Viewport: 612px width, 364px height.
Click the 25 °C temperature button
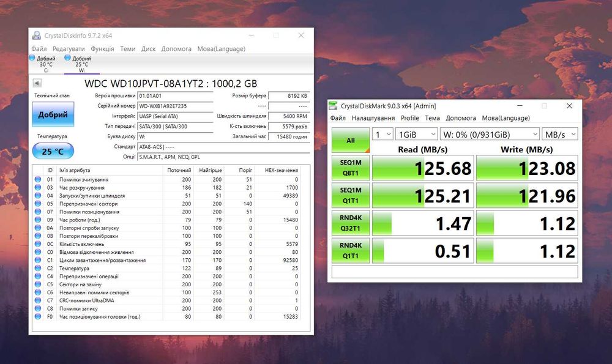(53, 151)
